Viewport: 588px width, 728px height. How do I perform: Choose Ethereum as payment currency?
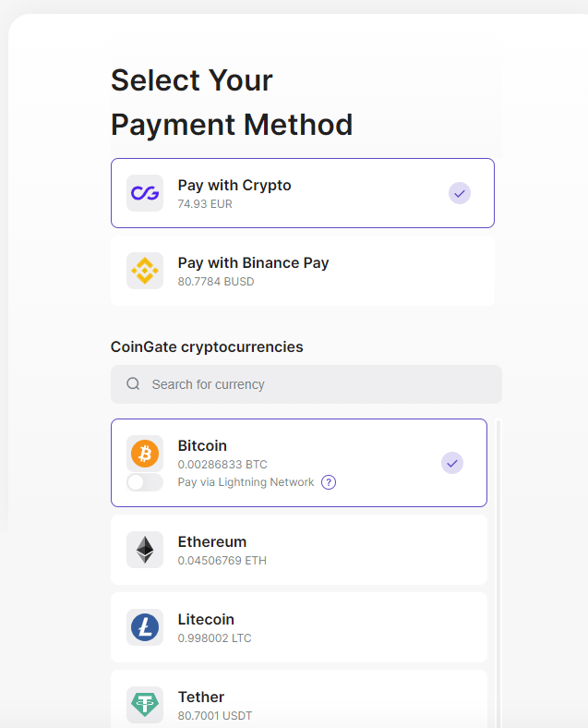pos(298,550)
